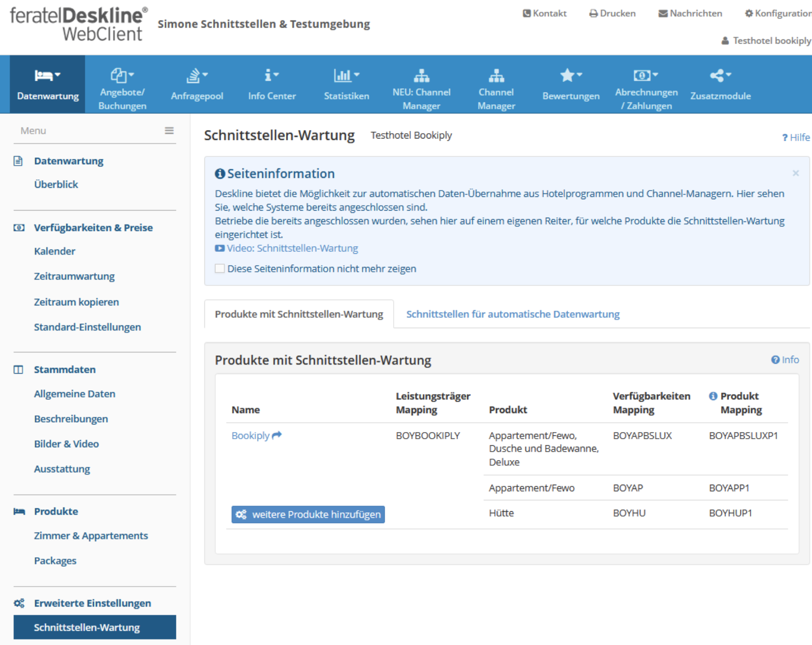Image resolution: width=812 pixels, height=645 pixels.
Task: Click the user icon beside Testhotel bookiply
Action: tap(725, 41)
